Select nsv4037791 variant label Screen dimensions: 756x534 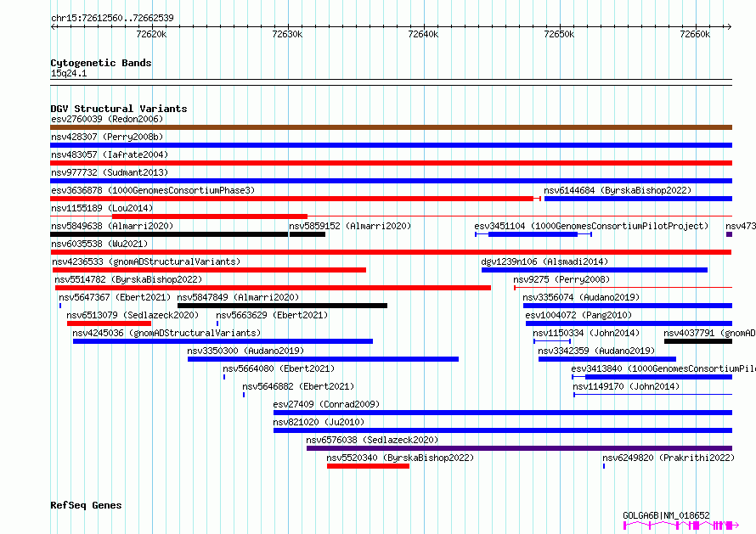click(x=709, y=333)
